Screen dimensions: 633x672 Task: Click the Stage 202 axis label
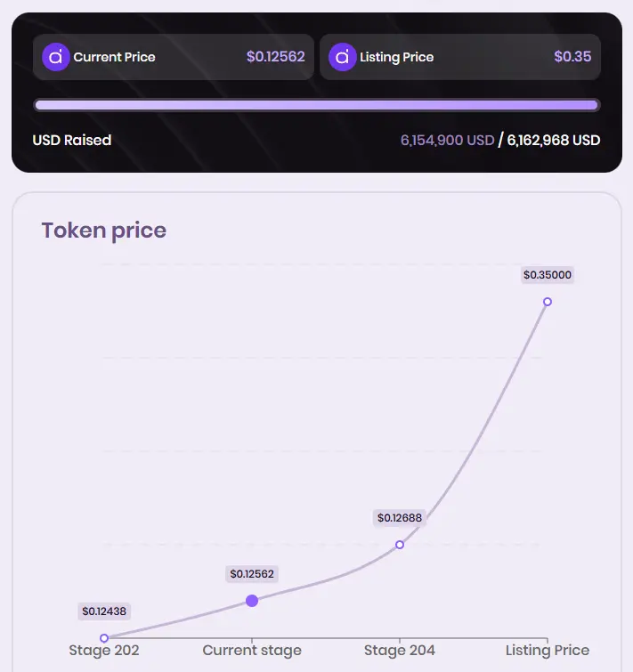(x=104, y=650)
